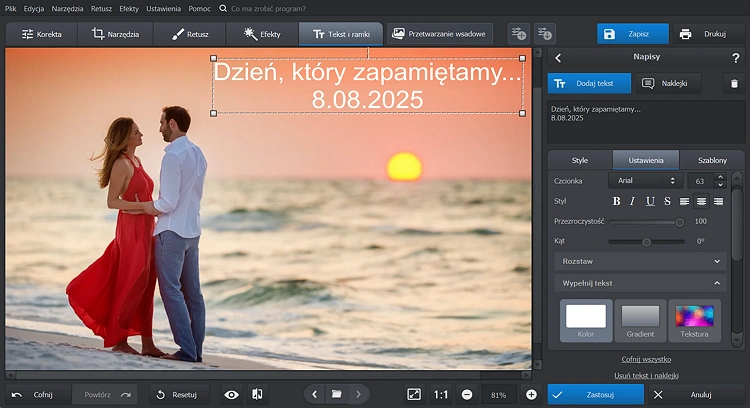750x408 pixels.
Task: Set zoom to 1:1 actual size
Action: coord(441,395)
